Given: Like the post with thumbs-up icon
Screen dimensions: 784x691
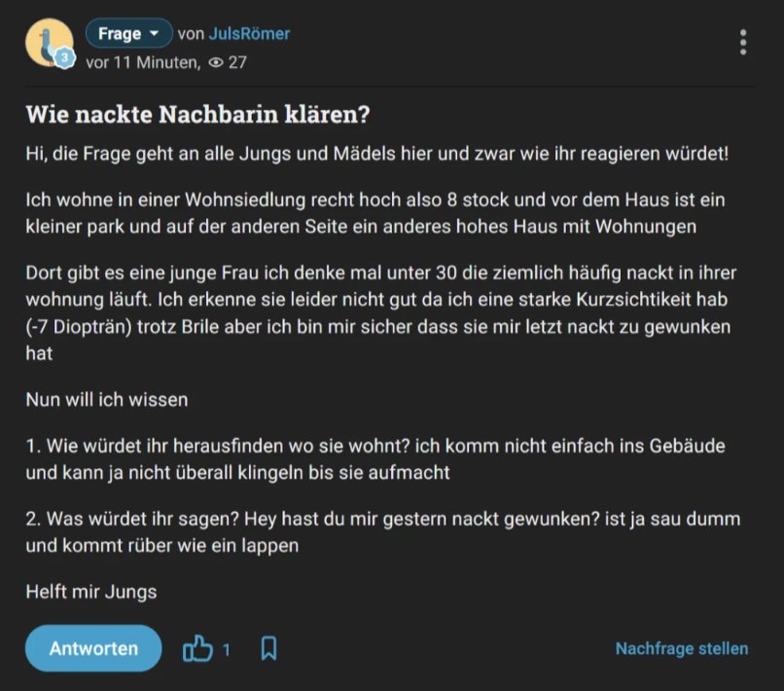Looking at the screenshot, I should (x=197, y=648).
